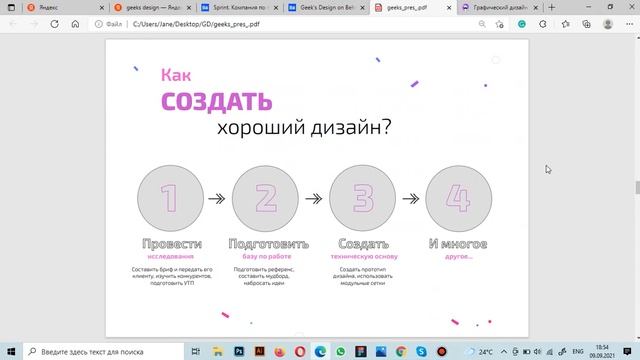Click the text хороший дизайн?

[304, 127]
